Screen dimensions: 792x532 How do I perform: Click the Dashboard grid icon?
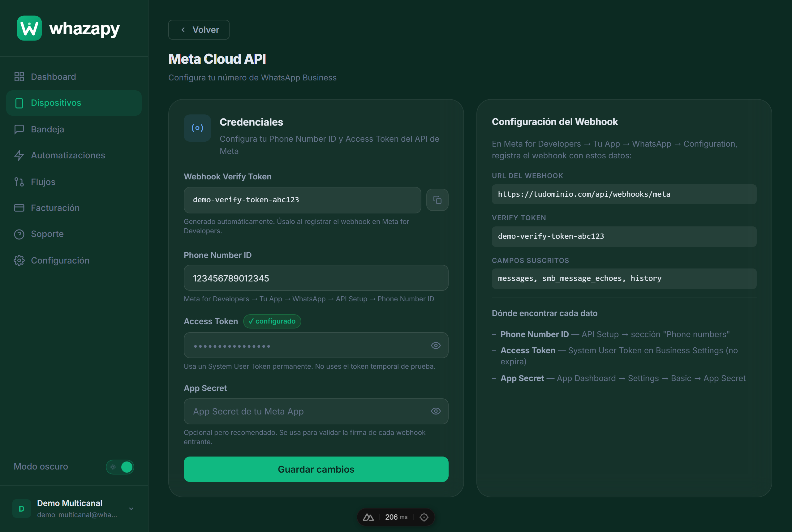click(x=19, y=77)
